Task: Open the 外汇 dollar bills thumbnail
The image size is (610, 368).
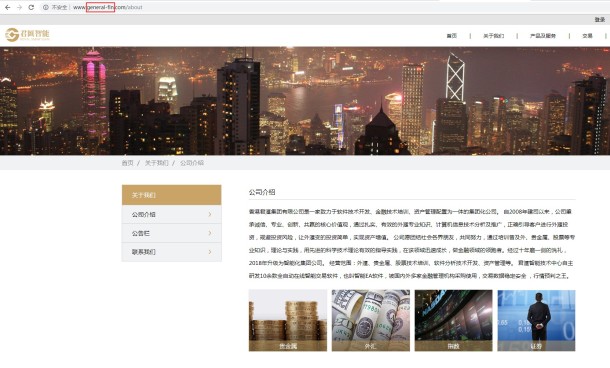Action: [371, 320]
